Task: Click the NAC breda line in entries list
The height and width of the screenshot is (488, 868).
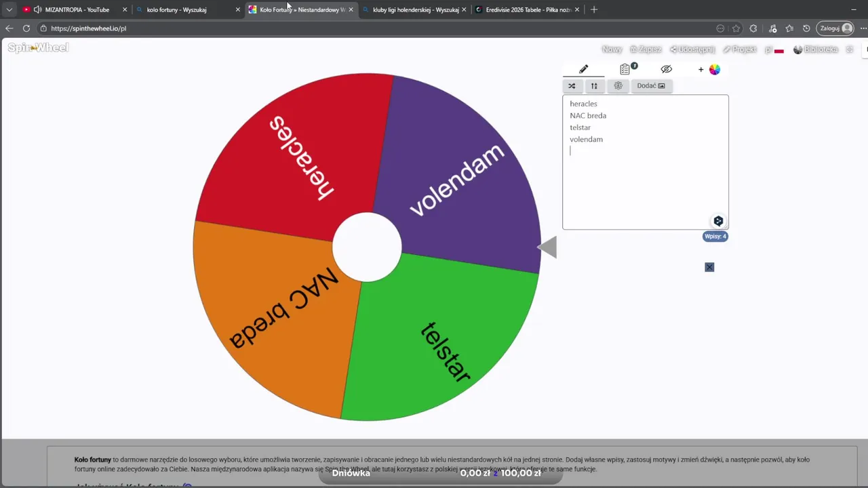Action: (588, 115)
